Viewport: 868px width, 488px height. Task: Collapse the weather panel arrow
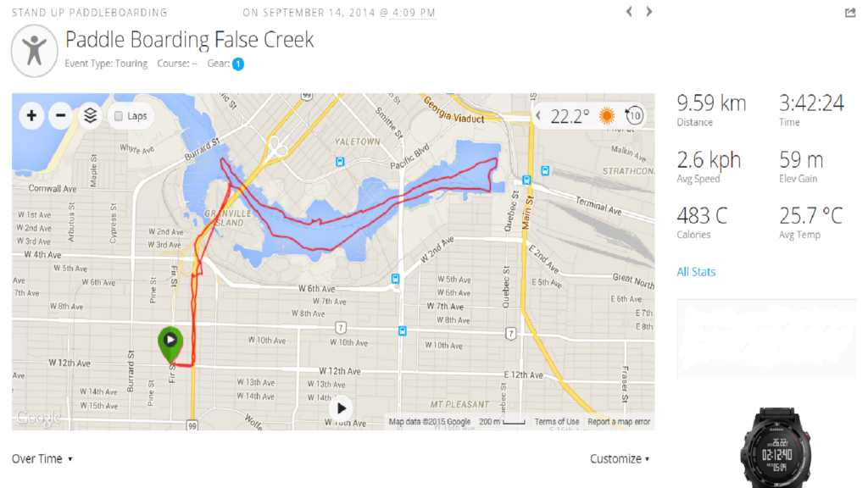(x=539, y=116)
